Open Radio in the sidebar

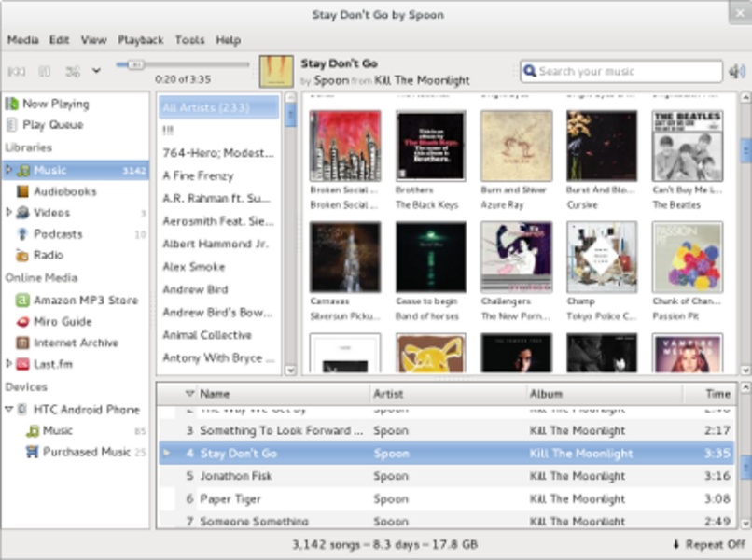click(49, 255)
